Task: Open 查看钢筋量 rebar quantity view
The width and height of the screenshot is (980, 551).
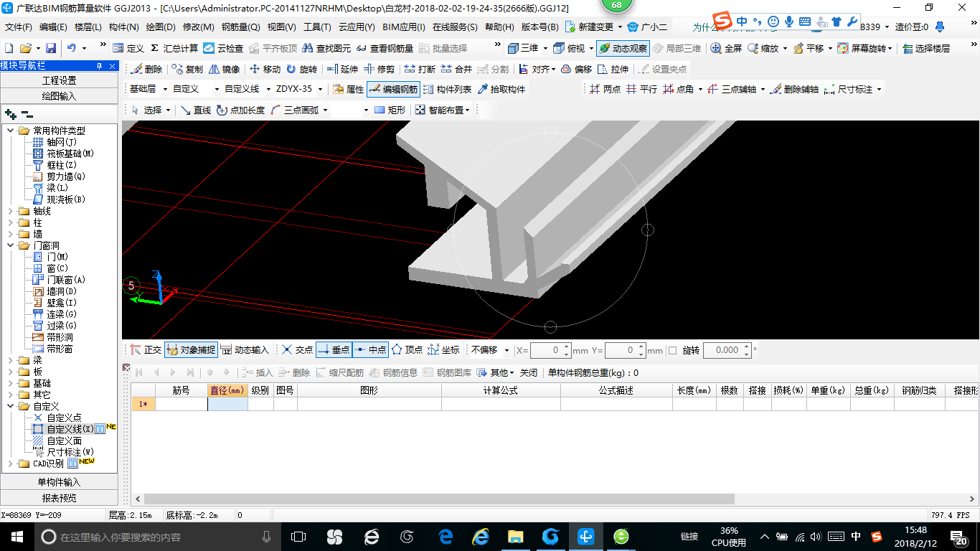Action: point(385,48)
